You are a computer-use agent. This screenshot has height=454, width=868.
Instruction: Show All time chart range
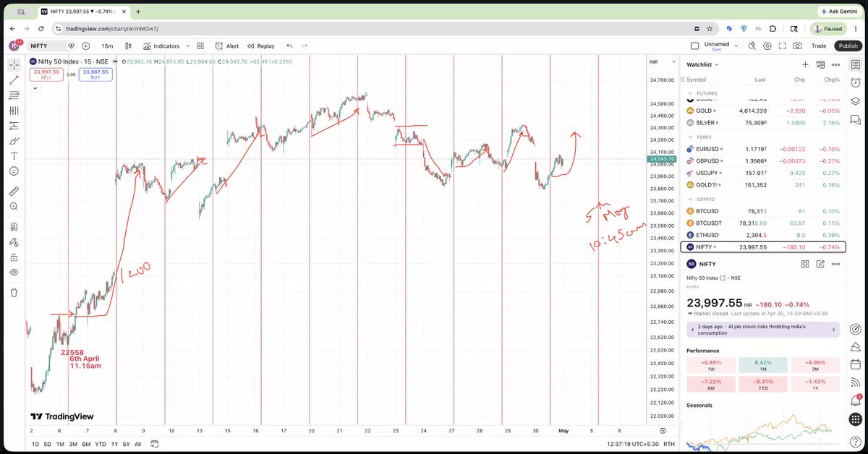tap(137, 444)
